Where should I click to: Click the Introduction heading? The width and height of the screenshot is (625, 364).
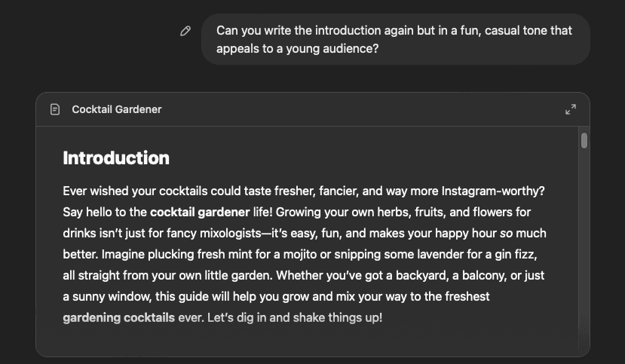116,158
